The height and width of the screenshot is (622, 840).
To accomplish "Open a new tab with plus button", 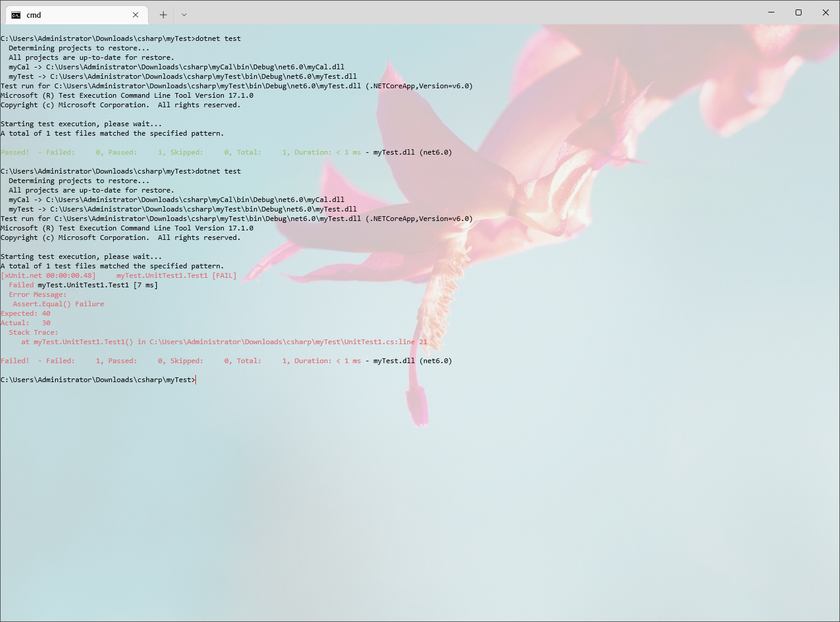I will (163, 15).
